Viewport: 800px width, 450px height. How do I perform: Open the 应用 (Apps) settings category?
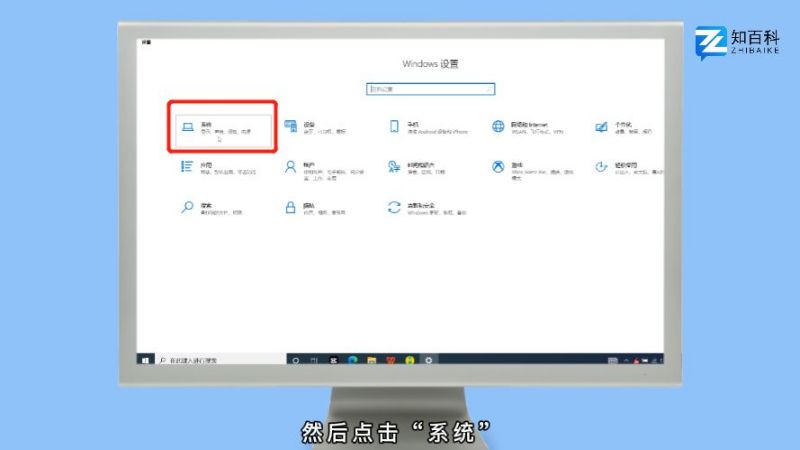click(x=218, y=168)
